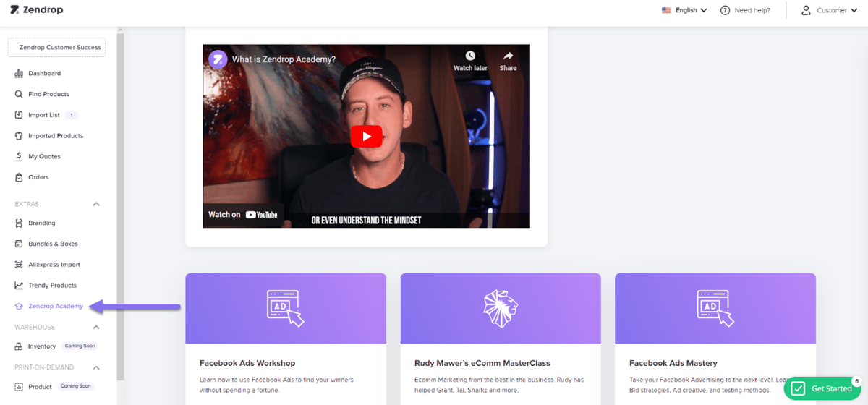
Task: Click the Import List download icon
Action: click(x=19, y=115)
